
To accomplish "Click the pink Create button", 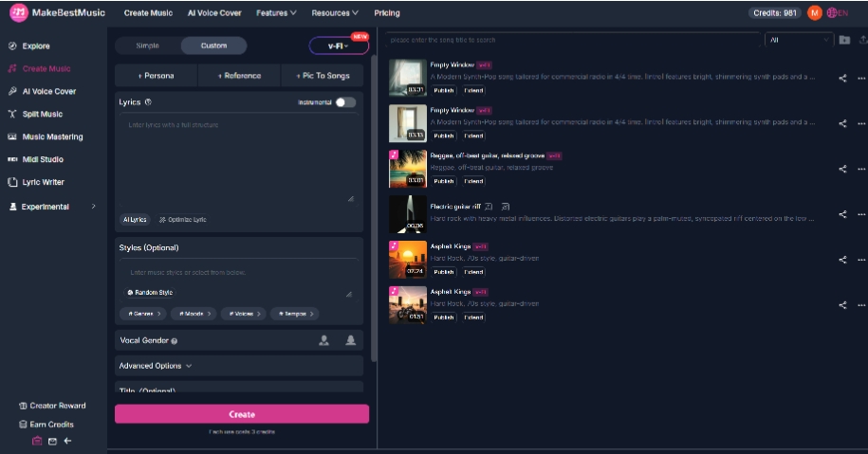I will coord(242,414).
